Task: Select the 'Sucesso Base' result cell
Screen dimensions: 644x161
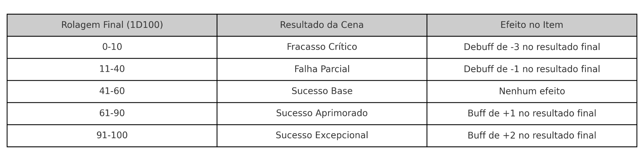Action: (x=322, y=91)
